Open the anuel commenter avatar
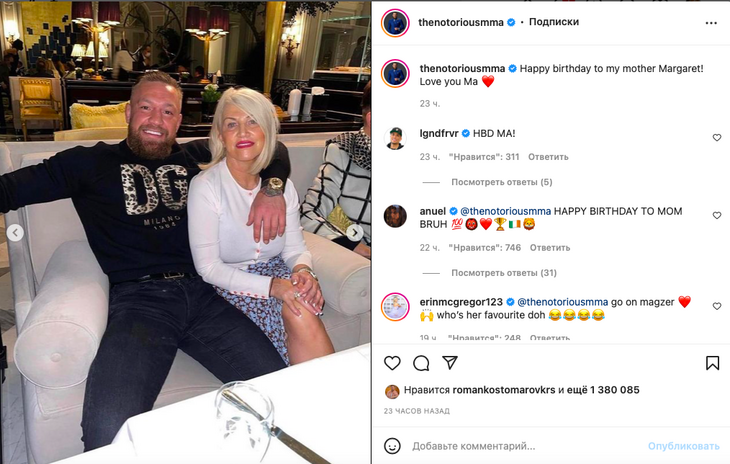730x464 pixels. [x=395, y=216]
